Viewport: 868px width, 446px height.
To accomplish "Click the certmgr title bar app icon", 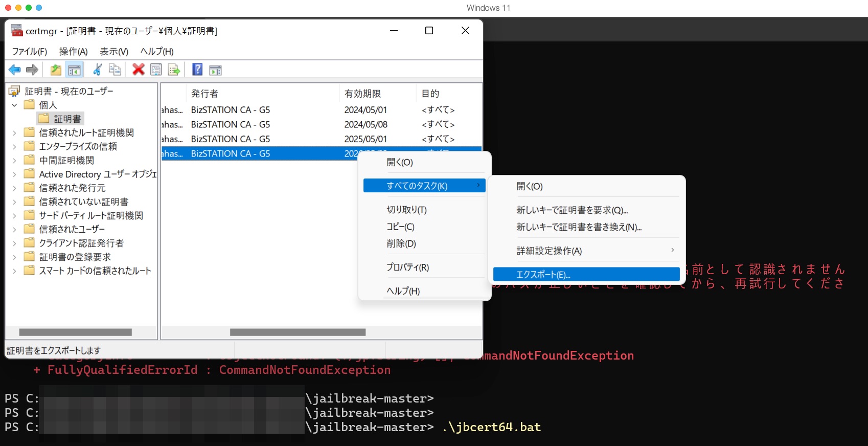I will pos(16,31).
